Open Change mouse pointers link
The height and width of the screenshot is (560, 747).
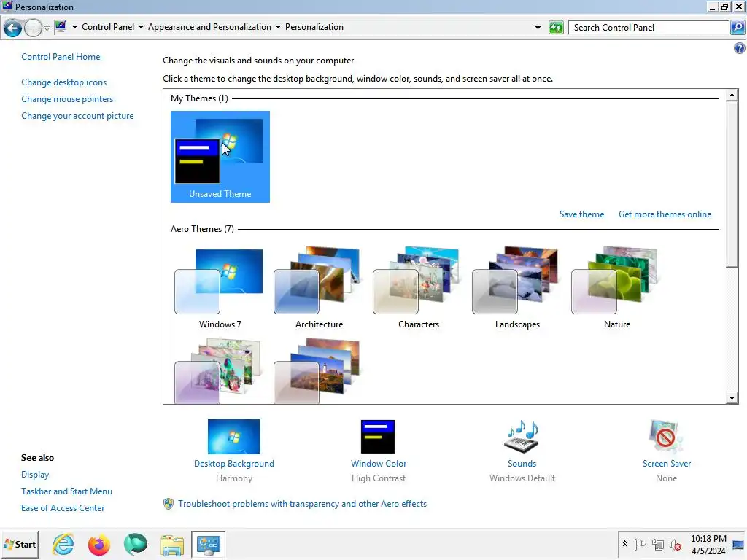[67, 99]
